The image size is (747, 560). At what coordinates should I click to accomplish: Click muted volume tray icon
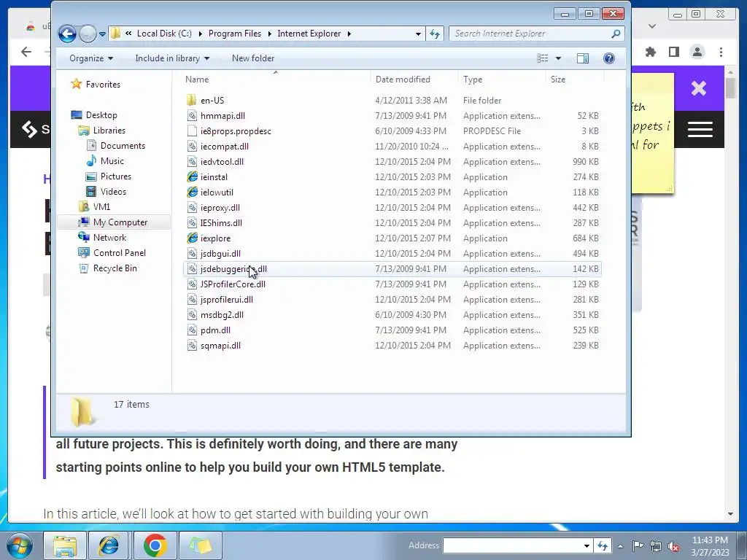point(673,545)
